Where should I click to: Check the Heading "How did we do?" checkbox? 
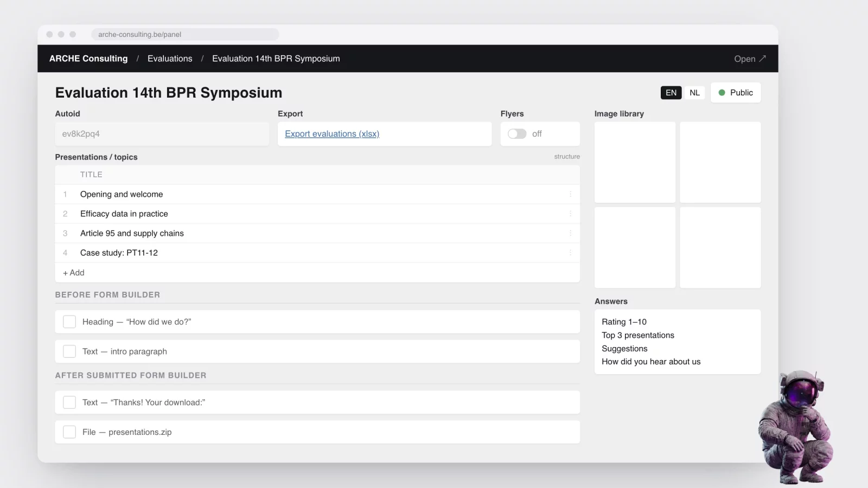[x=69, y=322]
